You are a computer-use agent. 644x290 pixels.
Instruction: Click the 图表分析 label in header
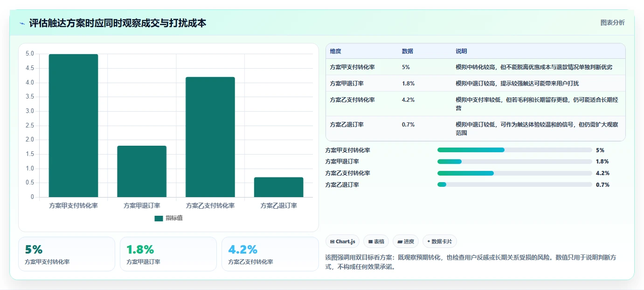point(612,22)
